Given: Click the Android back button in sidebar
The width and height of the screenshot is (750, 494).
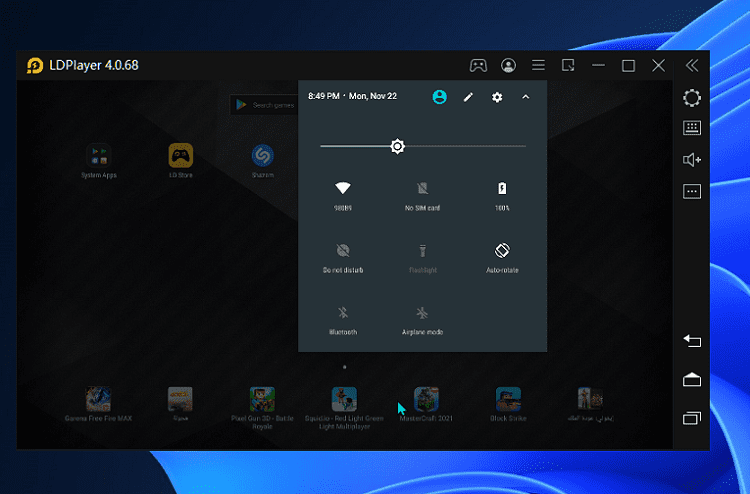Looking at the screenshot, I should tap(692, 340).
